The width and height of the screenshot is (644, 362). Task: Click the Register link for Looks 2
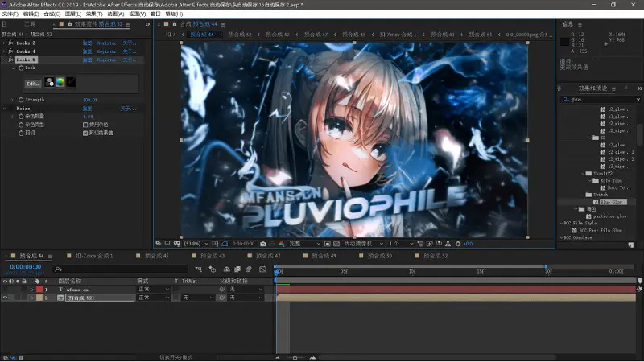coord(106,43)
